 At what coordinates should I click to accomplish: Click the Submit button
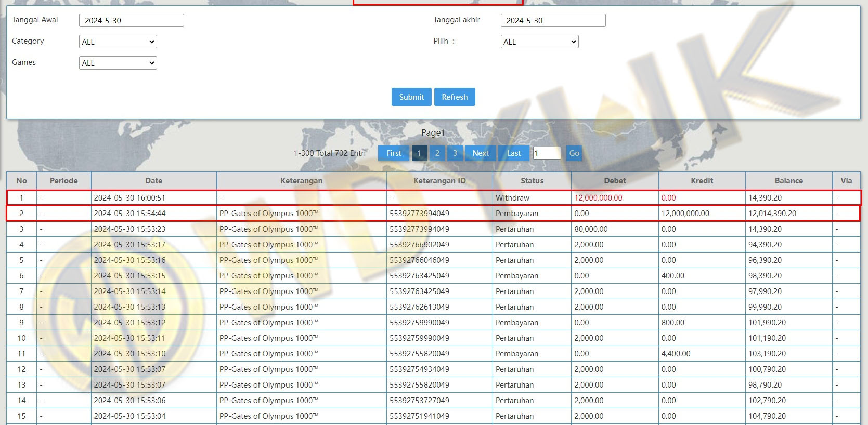point(411,97)
